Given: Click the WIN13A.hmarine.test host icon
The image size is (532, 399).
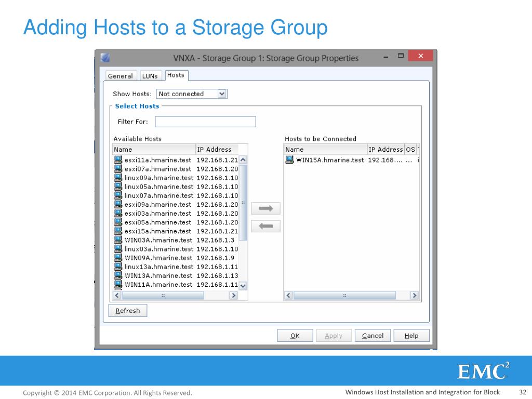Looking at the screenshot, I should (x=118, y=275).
